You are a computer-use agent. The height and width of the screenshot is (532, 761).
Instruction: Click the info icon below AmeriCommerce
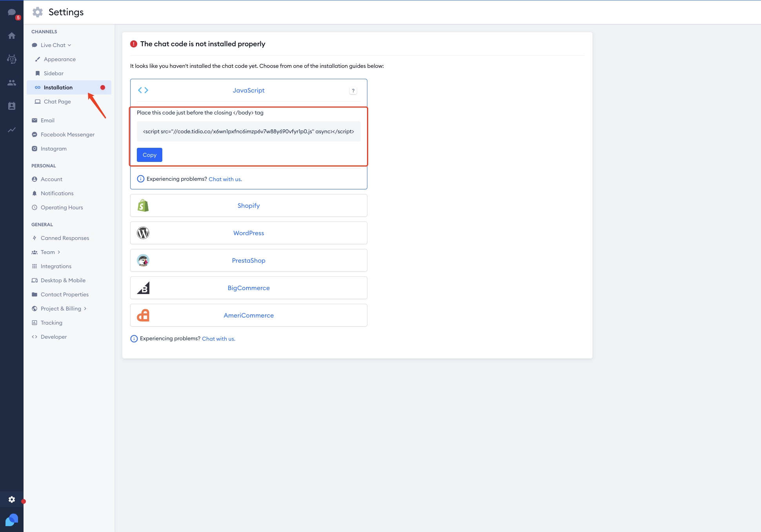pos(134,339)
